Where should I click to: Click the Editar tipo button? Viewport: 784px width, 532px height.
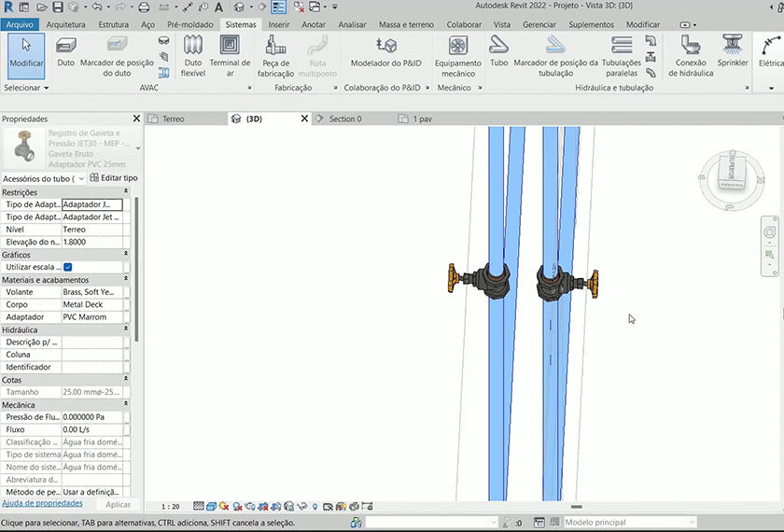tap(113, 177)
